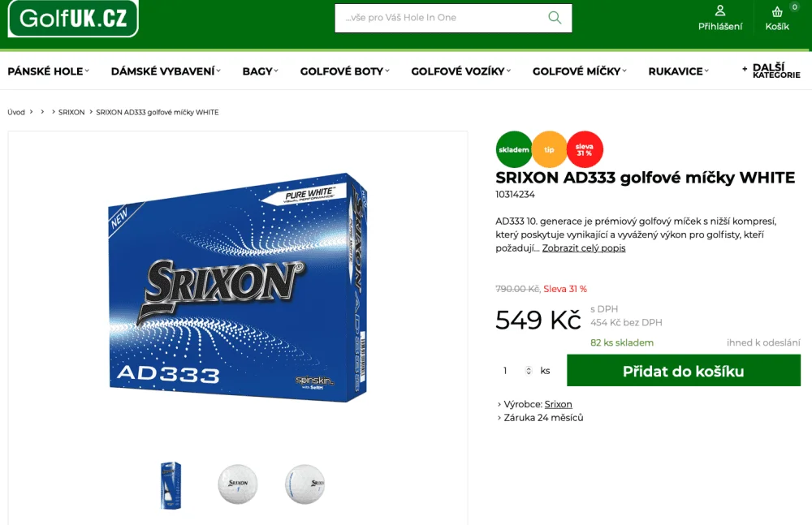Open the Přihlášení user account icon
This screenshot has width=812, height=525.
click(719, 11)
